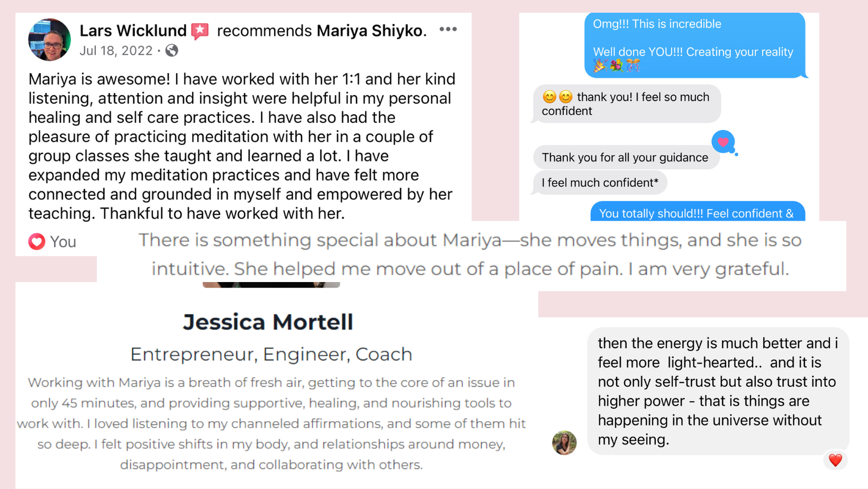868x489 pixels.
Task: Click the red star recommendation badge
Action: coord(200,31)
